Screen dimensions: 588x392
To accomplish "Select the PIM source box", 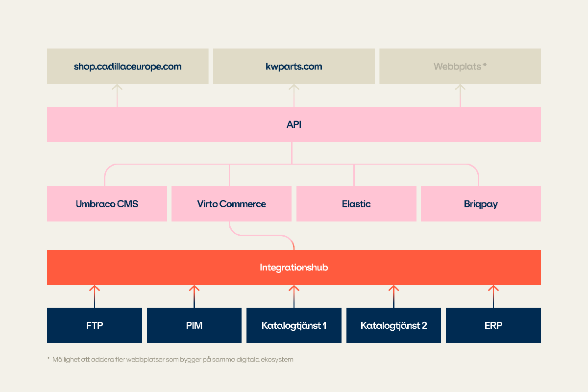I will click(194, 325).
